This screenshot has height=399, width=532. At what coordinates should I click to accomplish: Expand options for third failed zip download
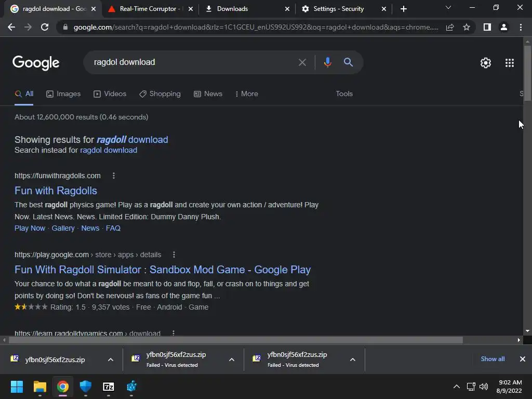(353, 360)
